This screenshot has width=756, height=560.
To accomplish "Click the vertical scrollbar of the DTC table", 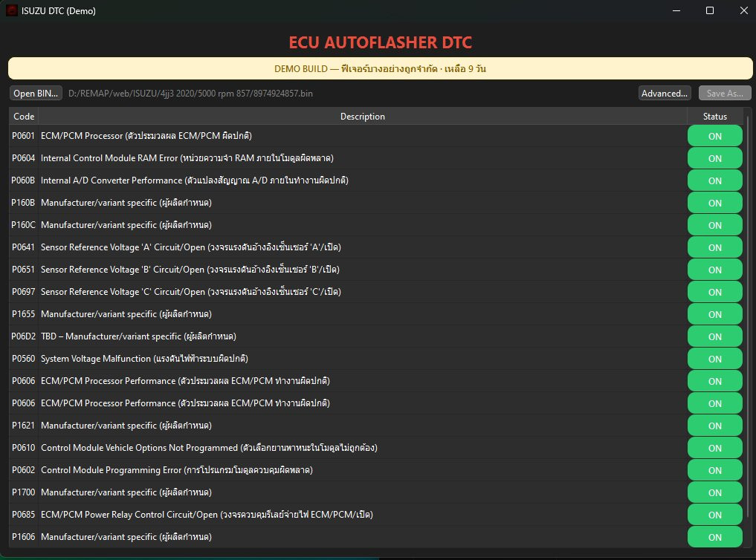I will tap(747, 297).
